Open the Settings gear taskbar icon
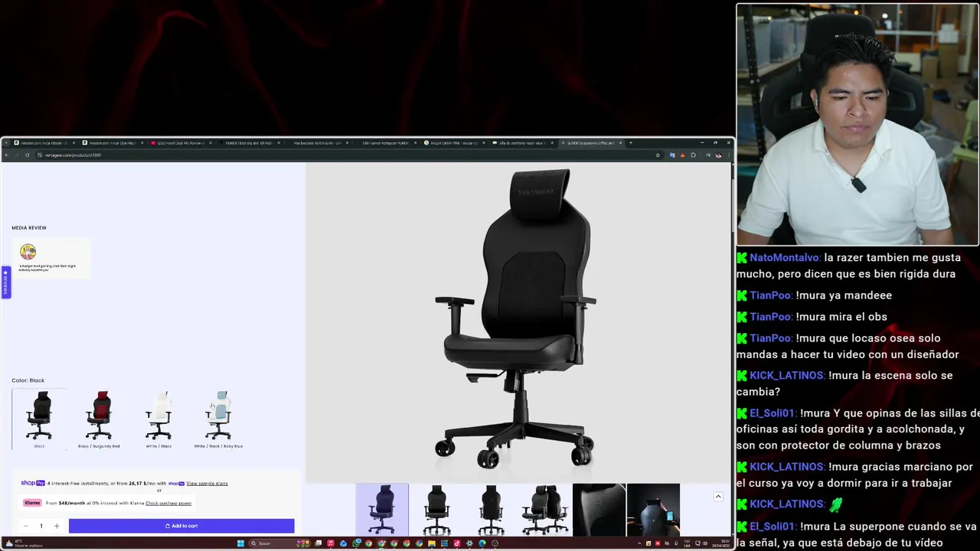The width and height of the screenshot is (980, 551). (469, 543)
